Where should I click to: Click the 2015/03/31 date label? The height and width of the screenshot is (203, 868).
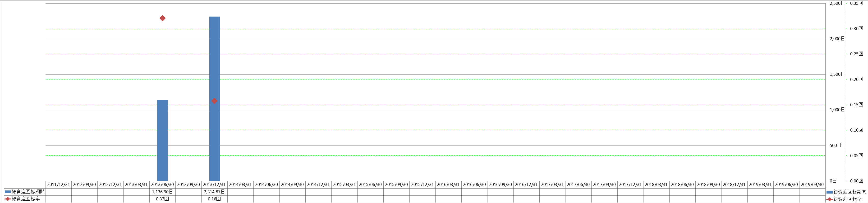point(344,185)
